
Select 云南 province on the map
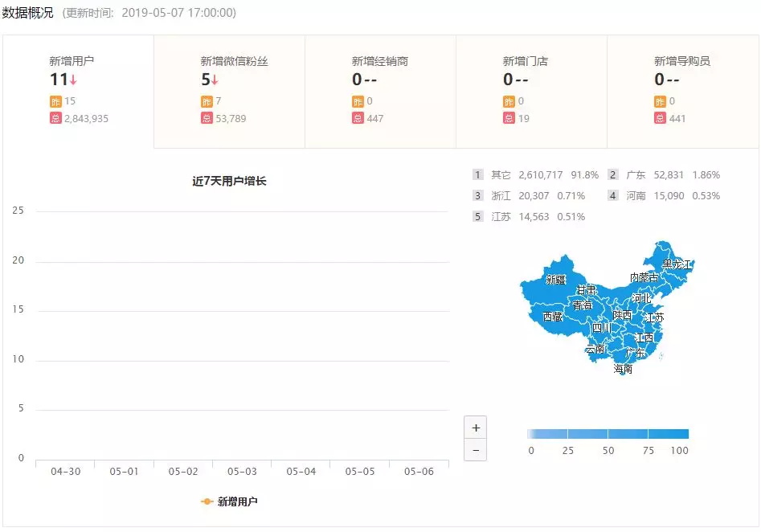[x=595, y=349]
